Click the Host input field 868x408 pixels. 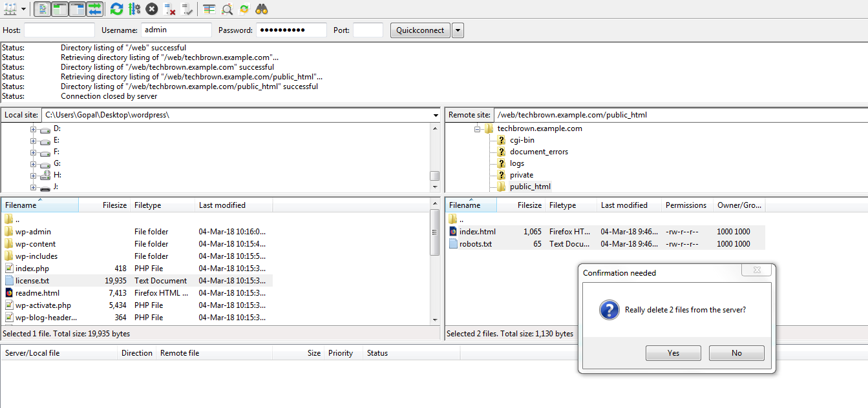[59, 30]
